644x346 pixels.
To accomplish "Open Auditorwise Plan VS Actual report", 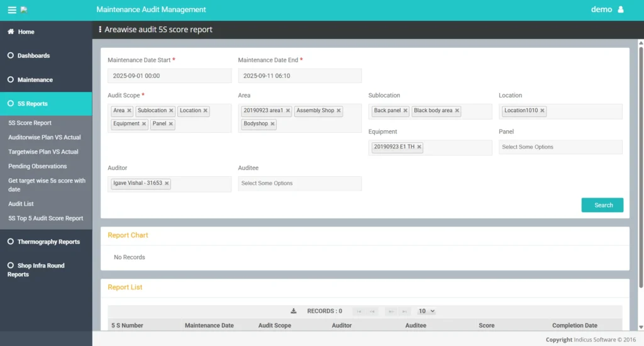I will click(45, 137).
